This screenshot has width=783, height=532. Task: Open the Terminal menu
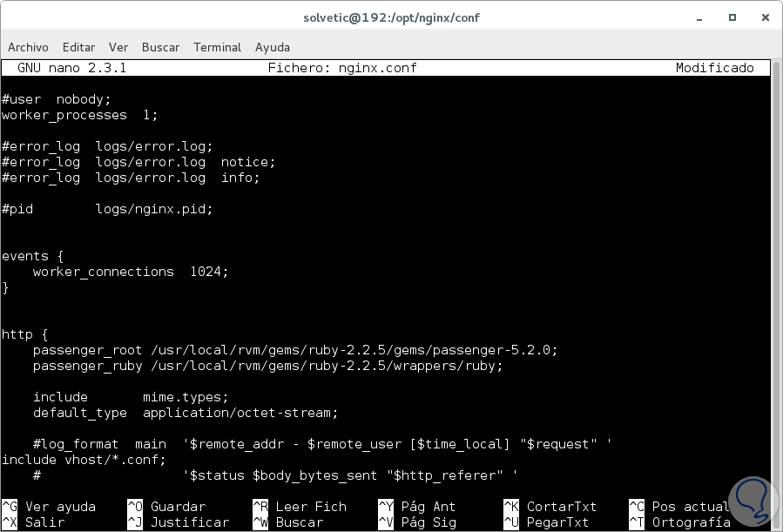pos(217,47)
